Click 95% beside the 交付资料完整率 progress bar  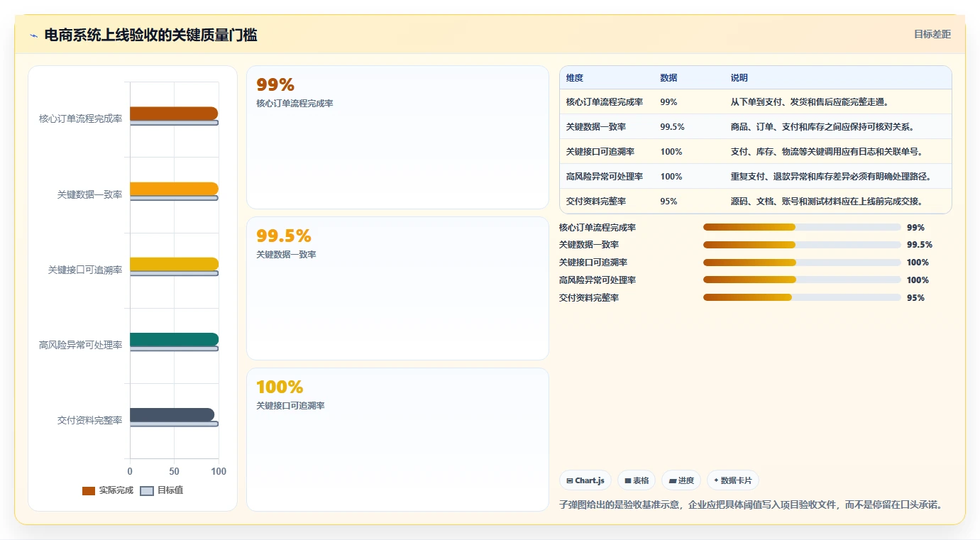[x=915, y=298]
